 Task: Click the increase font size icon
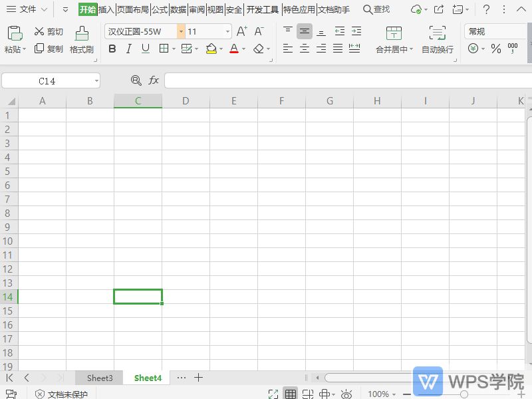(x=242, y=31)
